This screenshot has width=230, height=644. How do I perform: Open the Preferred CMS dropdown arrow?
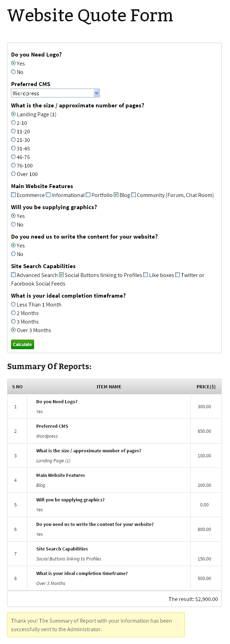[x=96, y=93]
